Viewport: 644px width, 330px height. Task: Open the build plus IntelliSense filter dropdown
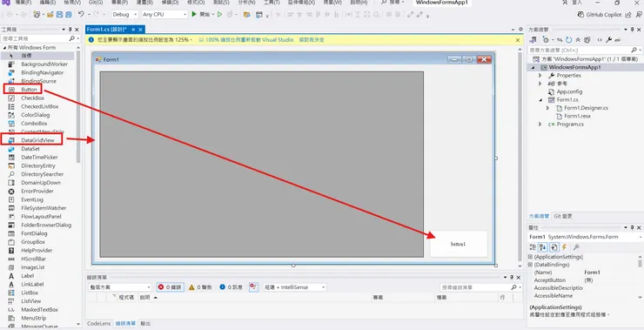295,287
